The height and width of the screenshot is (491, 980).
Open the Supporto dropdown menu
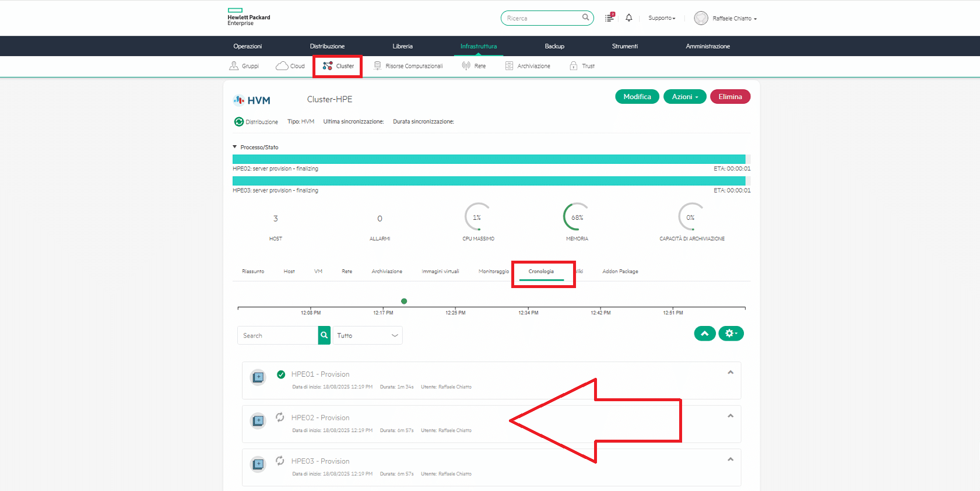pos(662,18)
